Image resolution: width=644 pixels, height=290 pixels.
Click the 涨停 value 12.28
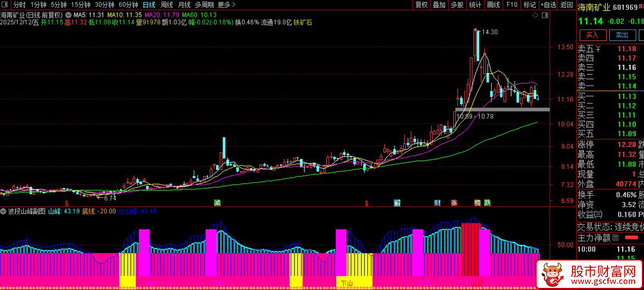627,145
